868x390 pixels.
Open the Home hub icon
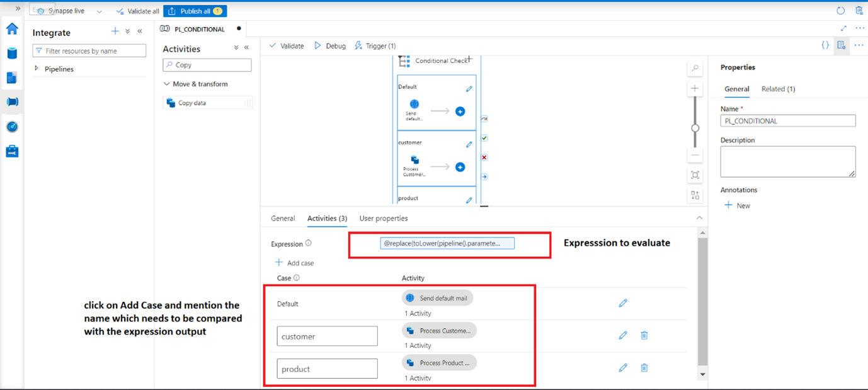click(x=11, y=29)
